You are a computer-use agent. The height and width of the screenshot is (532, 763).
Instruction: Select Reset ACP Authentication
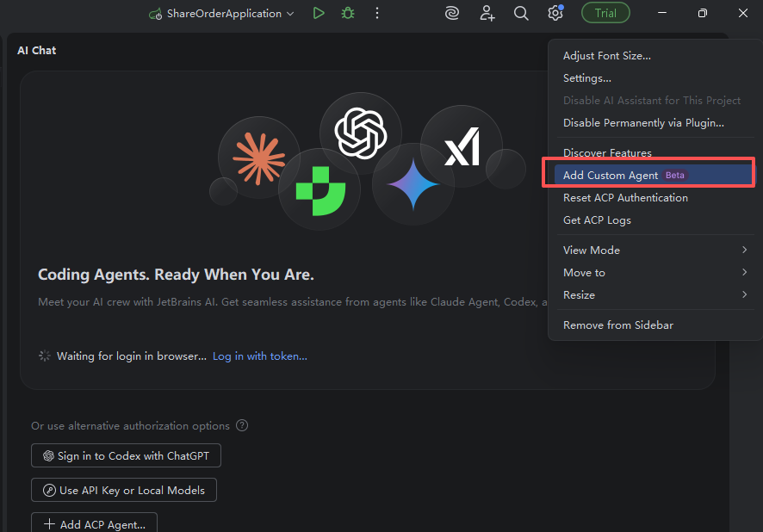coord(625,197)
